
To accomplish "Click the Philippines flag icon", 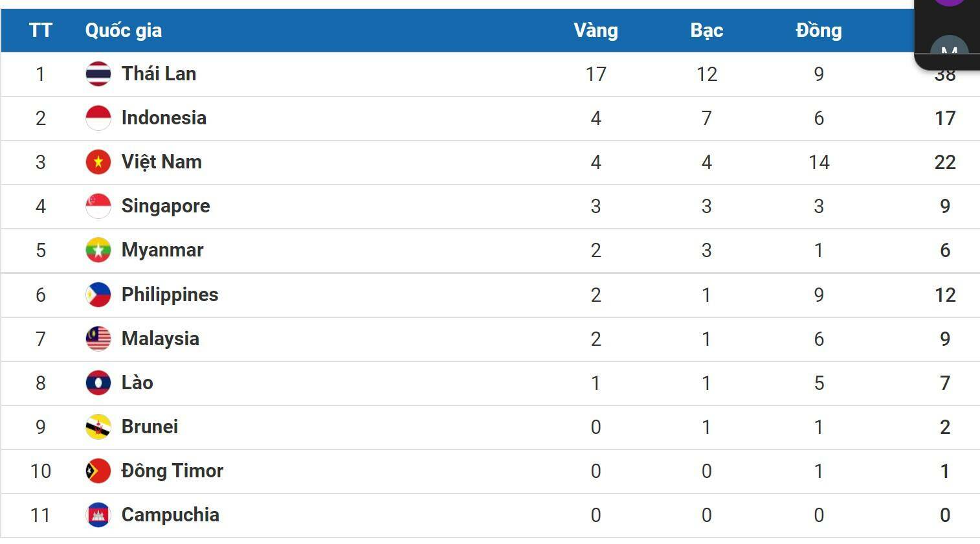I will click(x=98, y=295).
